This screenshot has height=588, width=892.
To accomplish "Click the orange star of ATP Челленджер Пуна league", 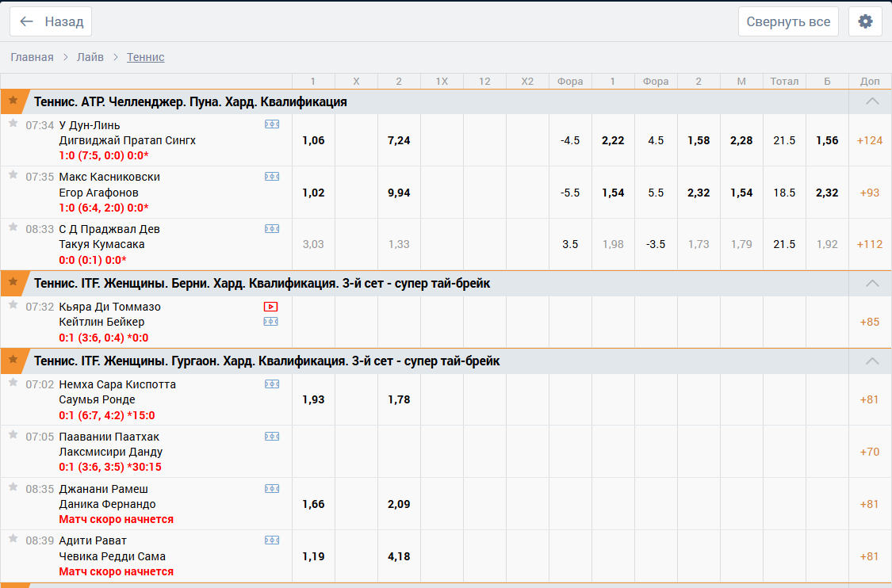I will [x=13, y=101].
